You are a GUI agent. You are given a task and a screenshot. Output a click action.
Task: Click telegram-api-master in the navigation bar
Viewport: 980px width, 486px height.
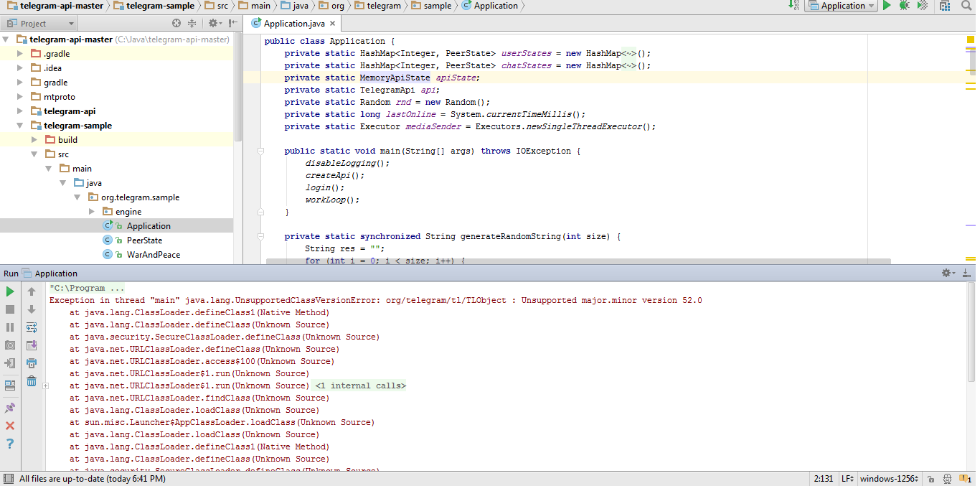(x=55, y=6)
